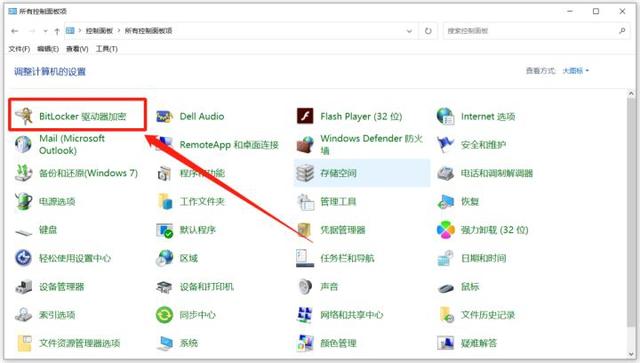The image size is (640, 363).
Task: Open 键盘 keyboard icon
Action: pos(23,232)
